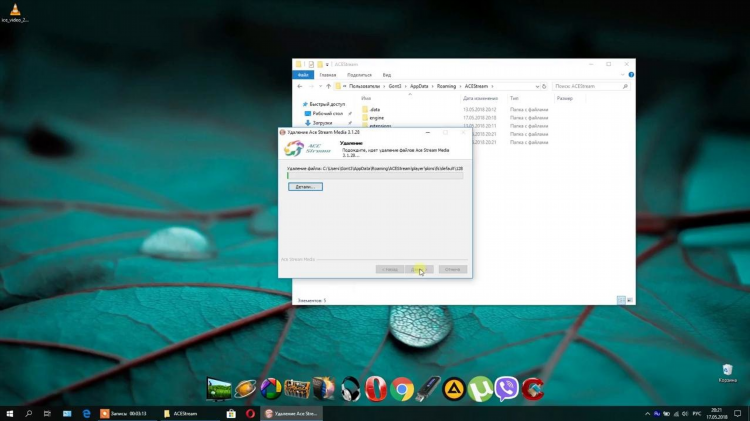This screenshot has height=421, width=750.
Task: Focus the Поиск: ACEStream search box
Action: click(x=590, y=86)
